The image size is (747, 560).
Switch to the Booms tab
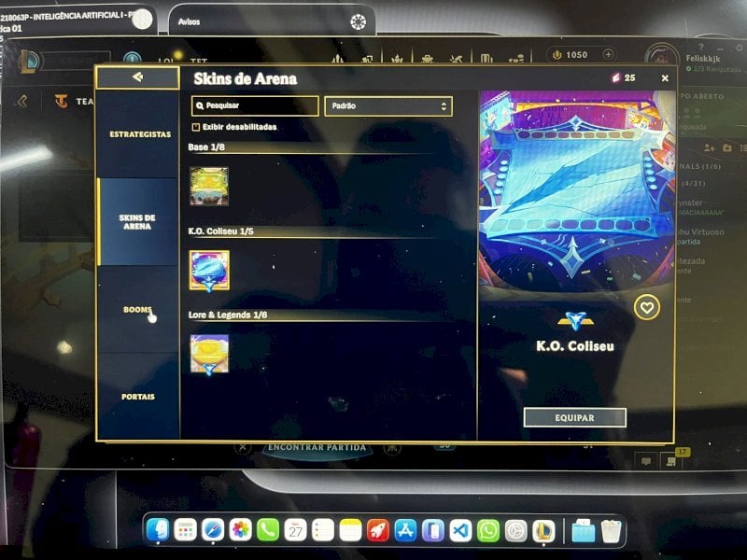(x=137, y=310)
